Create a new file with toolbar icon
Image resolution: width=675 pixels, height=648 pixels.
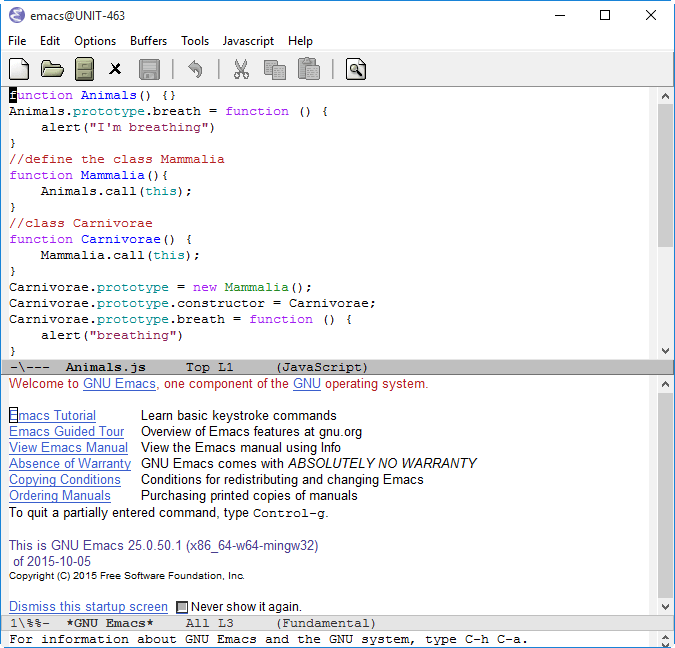[19, 69]
